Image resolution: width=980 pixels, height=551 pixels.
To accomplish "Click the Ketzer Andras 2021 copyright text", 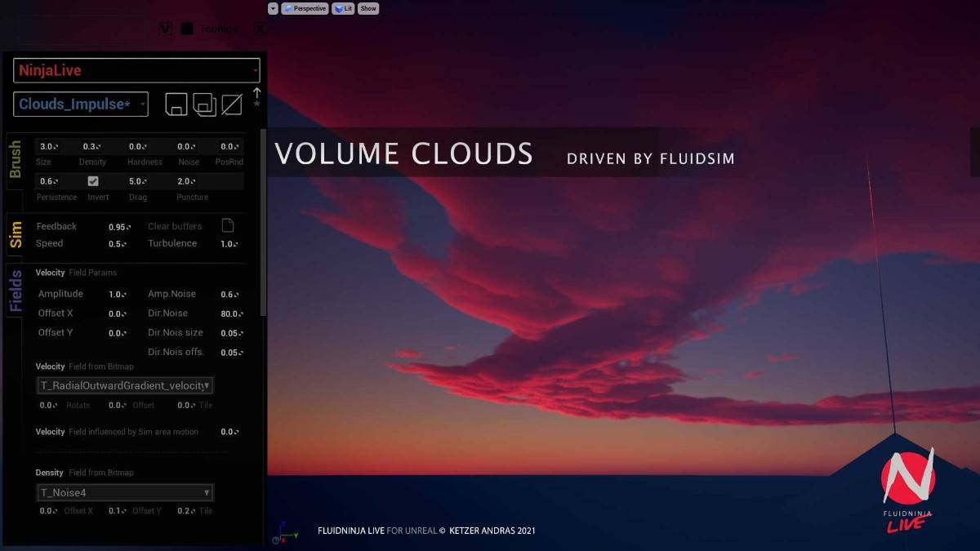I will (x=492, y=531).
